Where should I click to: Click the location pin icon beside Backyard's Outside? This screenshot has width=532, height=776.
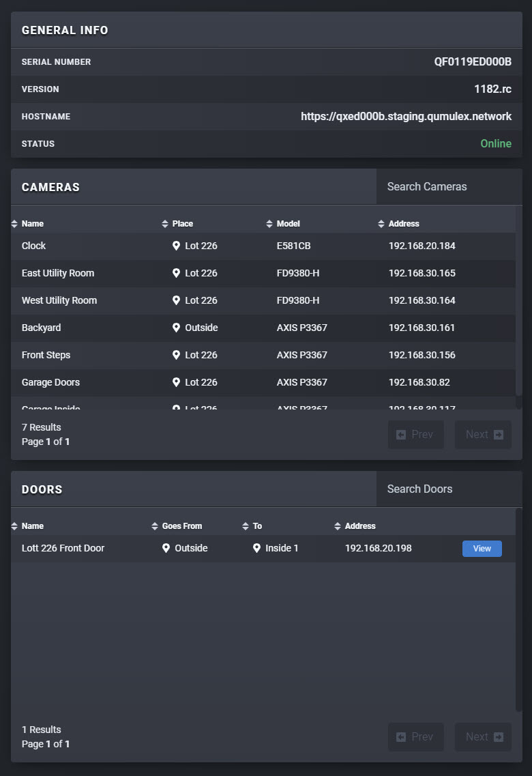point(176,328)
